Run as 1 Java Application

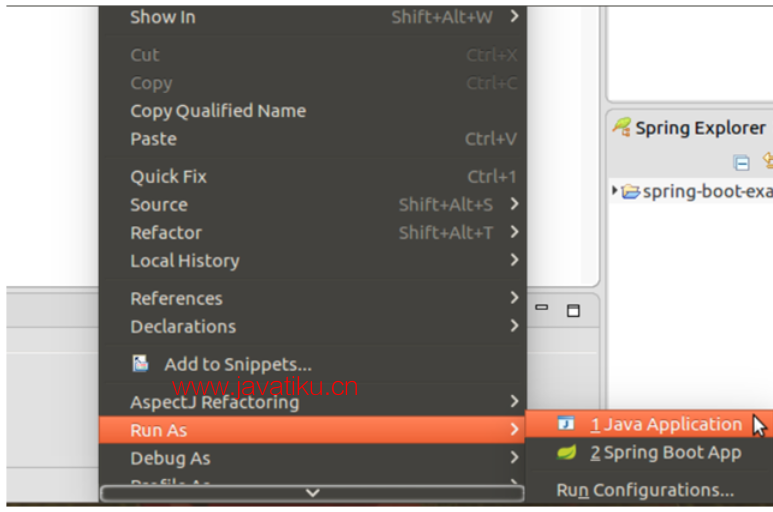click(649, 424)
